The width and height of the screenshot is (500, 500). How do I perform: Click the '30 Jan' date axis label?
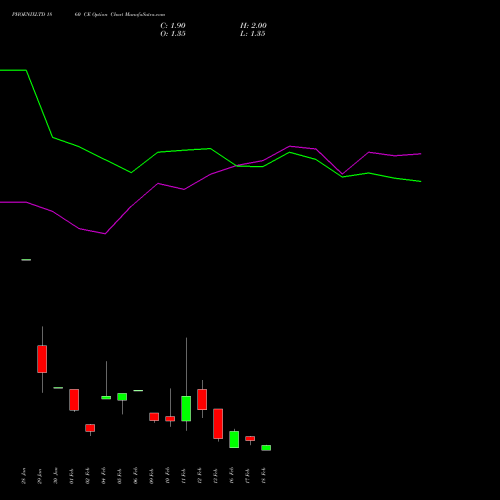click(x=56, y=476)
